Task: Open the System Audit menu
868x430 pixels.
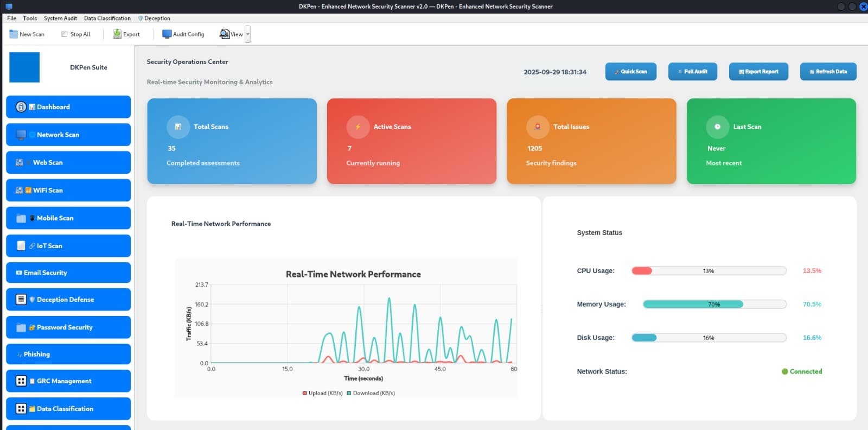Action: pyautogui.click(x=60, y=18)
